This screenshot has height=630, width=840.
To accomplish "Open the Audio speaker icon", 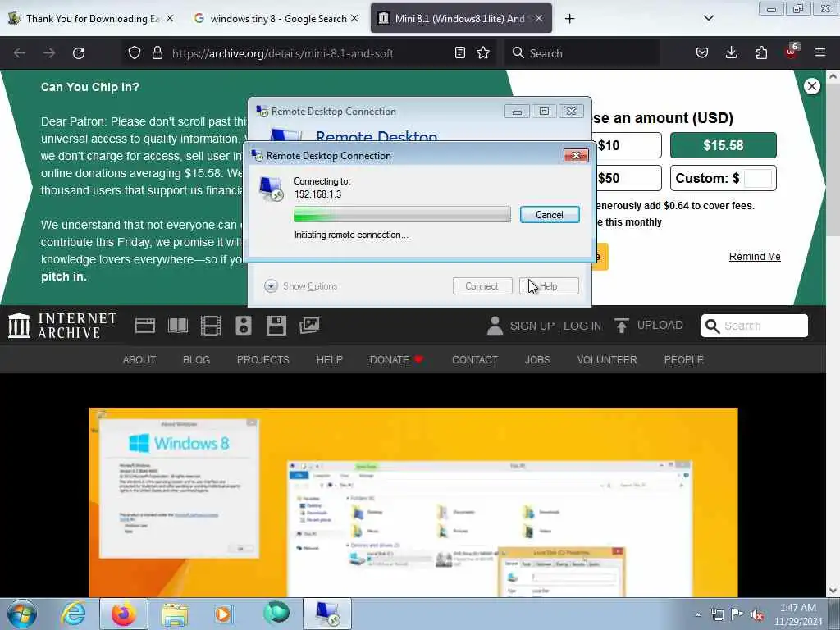I will click(243, 325).
